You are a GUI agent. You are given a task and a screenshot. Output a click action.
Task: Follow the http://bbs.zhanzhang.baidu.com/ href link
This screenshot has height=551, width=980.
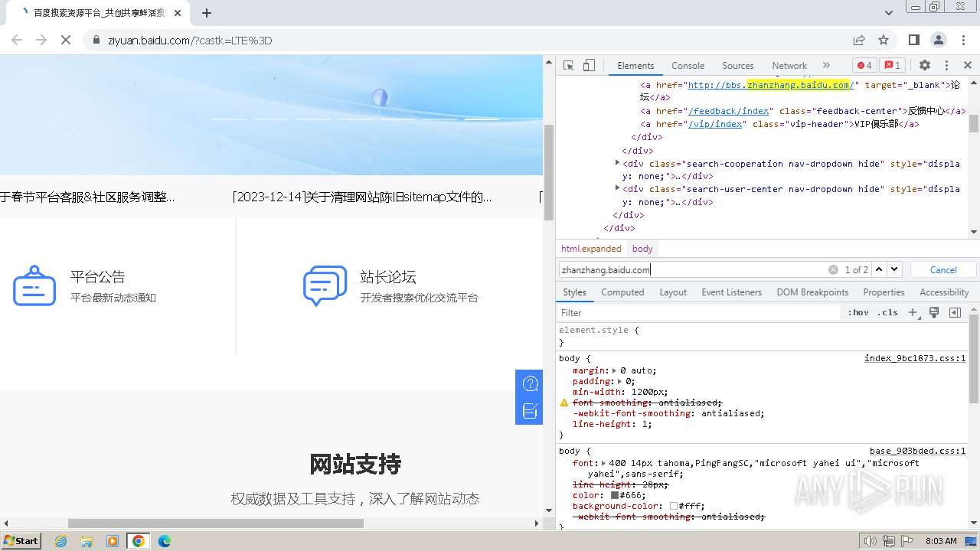pos(771,85)
